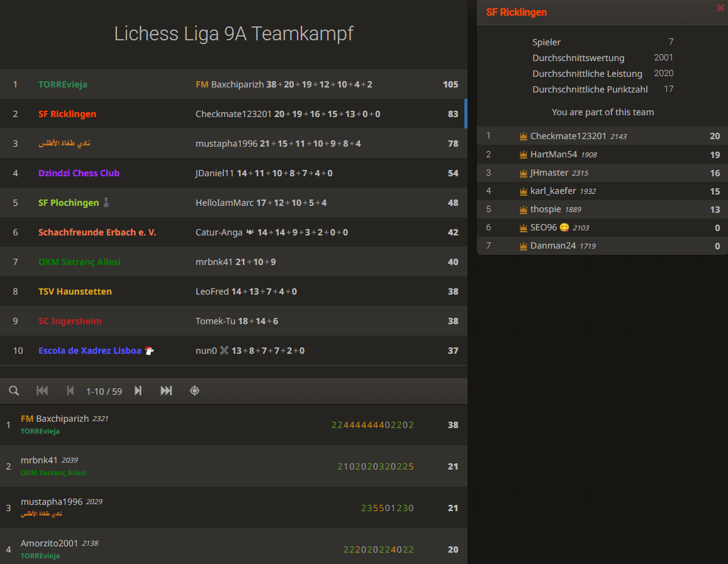
Task: Click crown icon beside Danman24
Action: [x=524, y=245]
